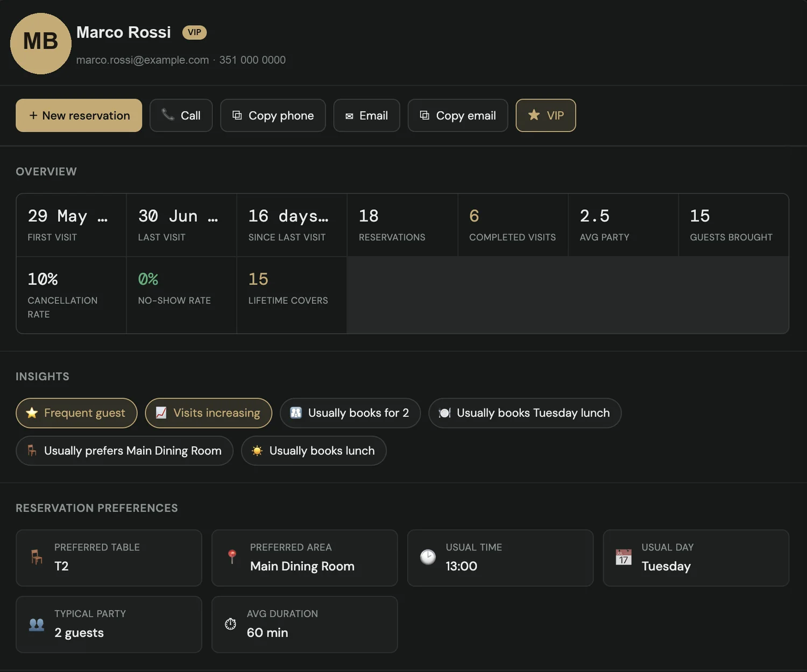Click chart icon on Visits increasing chip
The width and height of the screenshot is (807, 672).
tap(161, 413)
